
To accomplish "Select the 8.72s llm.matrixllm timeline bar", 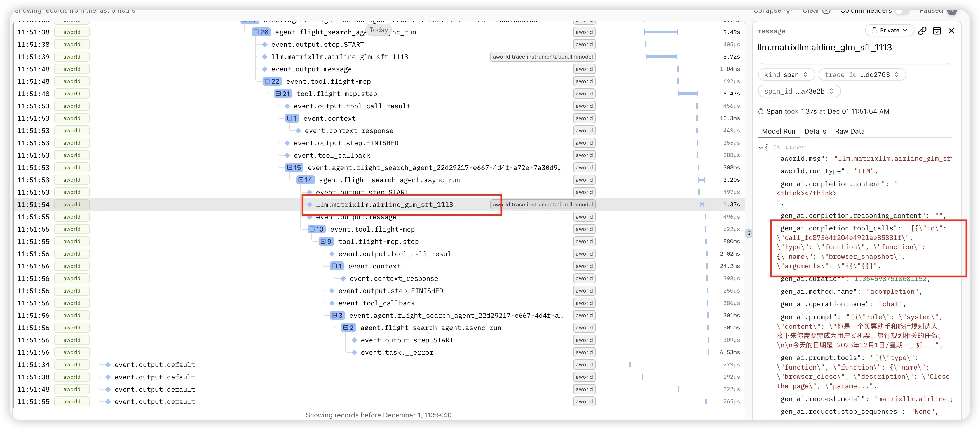I will (661, 57).
